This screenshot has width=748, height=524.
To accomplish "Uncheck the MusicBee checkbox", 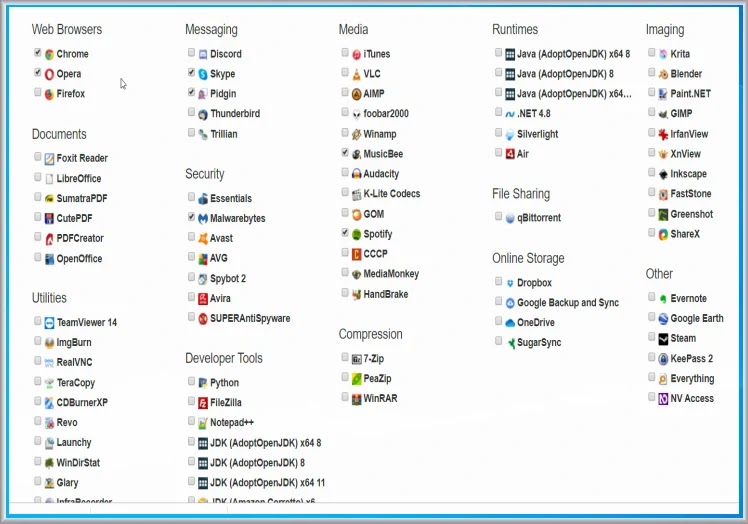I will click(345, 152).
